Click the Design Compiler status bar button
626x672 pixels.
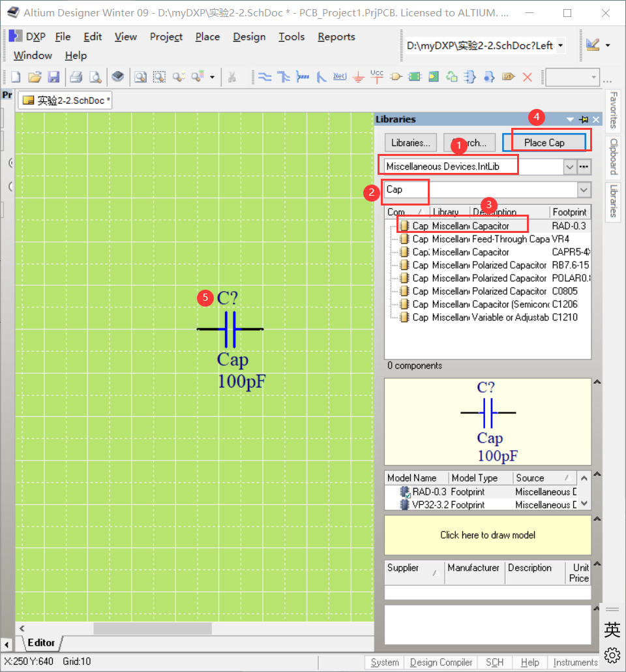point(441,662)
